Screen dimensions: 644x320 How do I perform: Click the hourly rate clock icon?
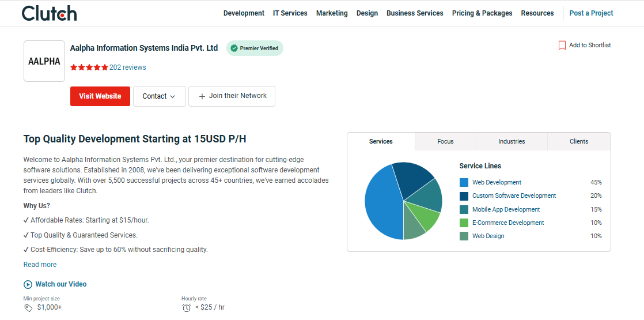pos(186,308)
